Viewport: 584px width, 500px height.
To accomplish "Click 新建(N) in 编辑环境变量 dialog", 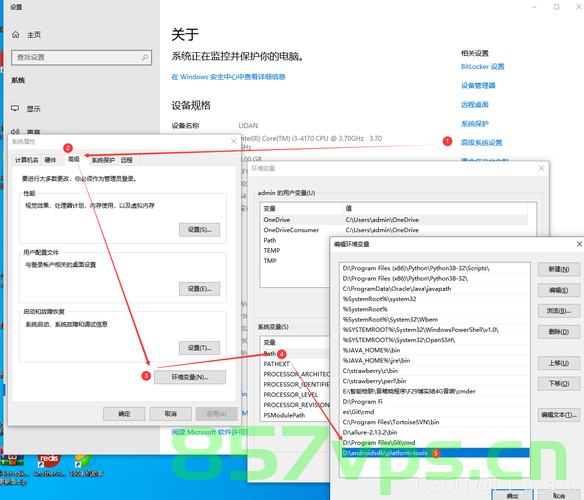I will point(559,269).
